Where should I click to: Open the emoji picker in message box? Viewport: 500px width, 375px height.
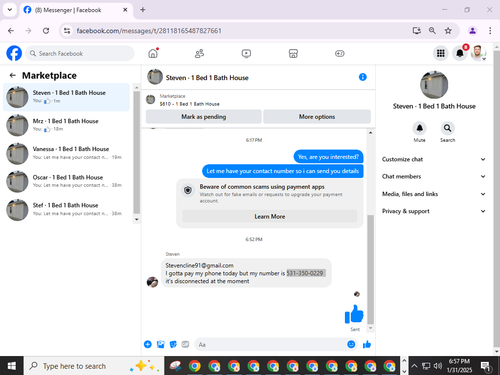pyautogui.click(x=351, y=344)
